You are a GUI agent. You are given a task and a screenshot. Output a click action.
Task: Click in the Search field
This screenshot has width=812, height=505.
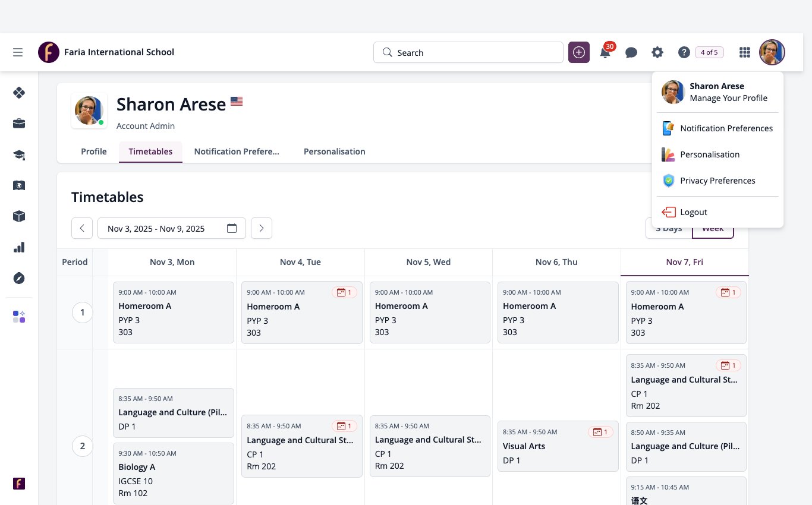click(468, 52)
